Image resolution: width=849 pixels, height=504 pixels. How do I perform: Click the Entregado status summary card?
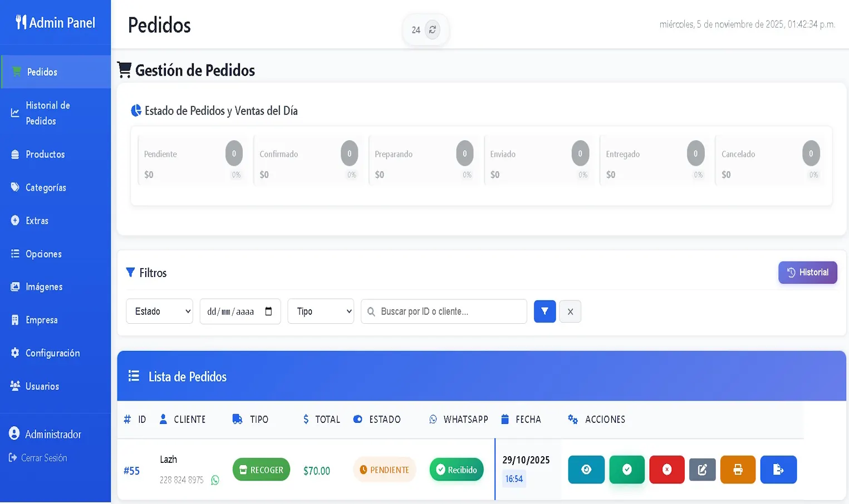click(655, 160)
